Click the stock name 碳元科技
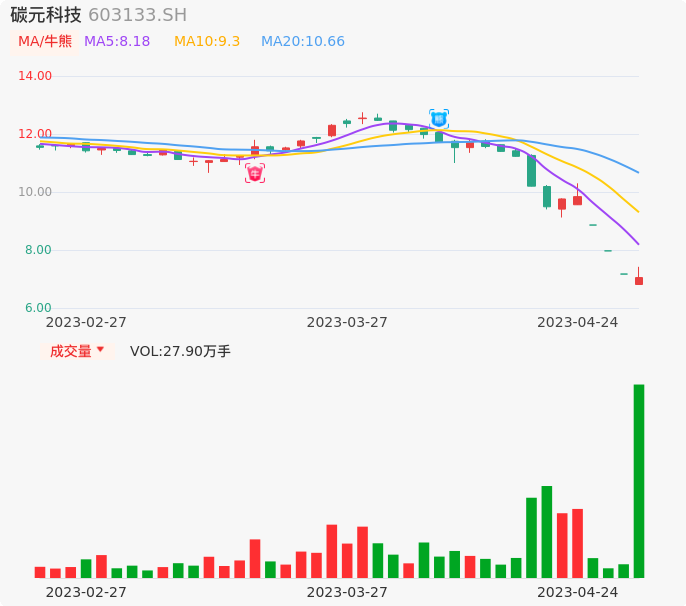The width and height of the screenshot is (686, 606). point(46,15)
